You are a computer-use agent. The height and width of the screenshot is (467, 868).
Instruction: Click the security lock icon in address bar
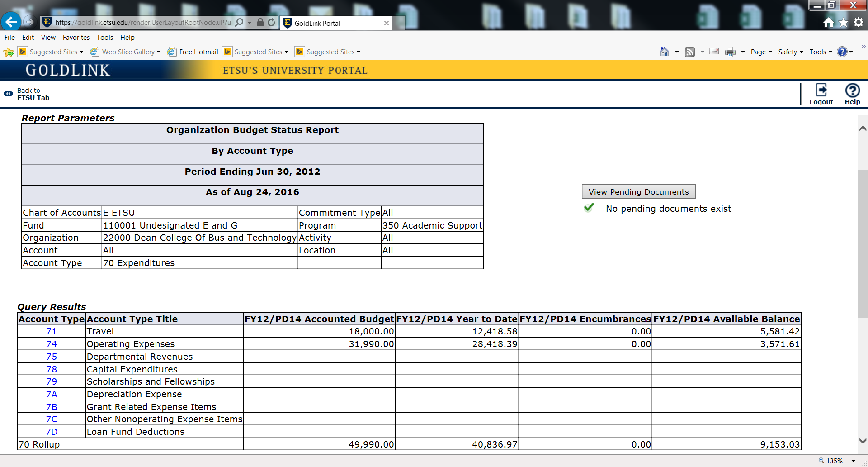(260, 22)
